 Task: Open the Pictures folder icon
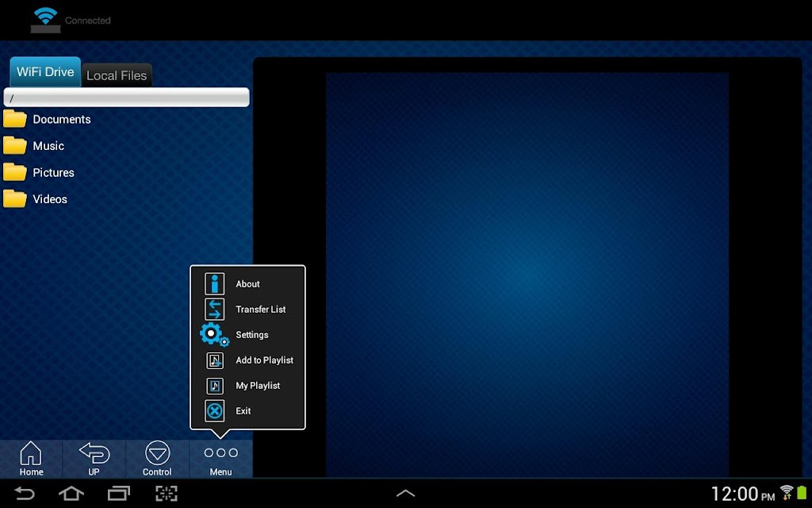(x=15, y=172)
